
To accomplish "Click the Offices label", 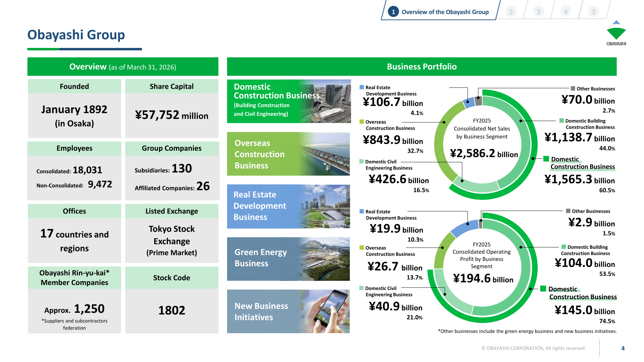I will tap(74, 211).
